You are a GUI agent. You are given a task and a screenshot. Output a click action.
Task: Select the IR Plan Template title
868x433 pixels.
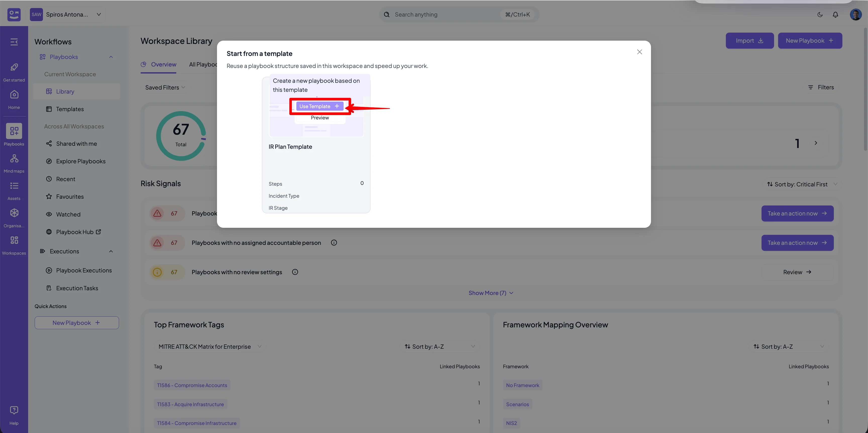[290, 147]
